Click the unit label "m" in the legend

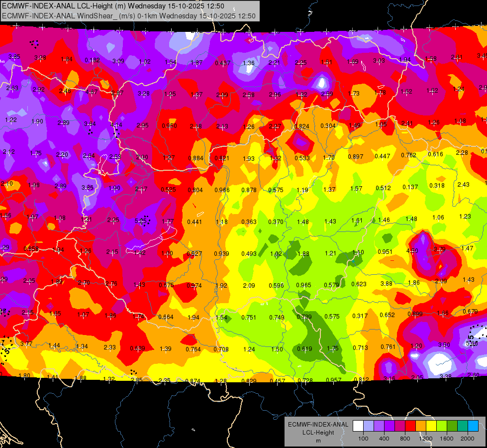click(x=318, y=441)
